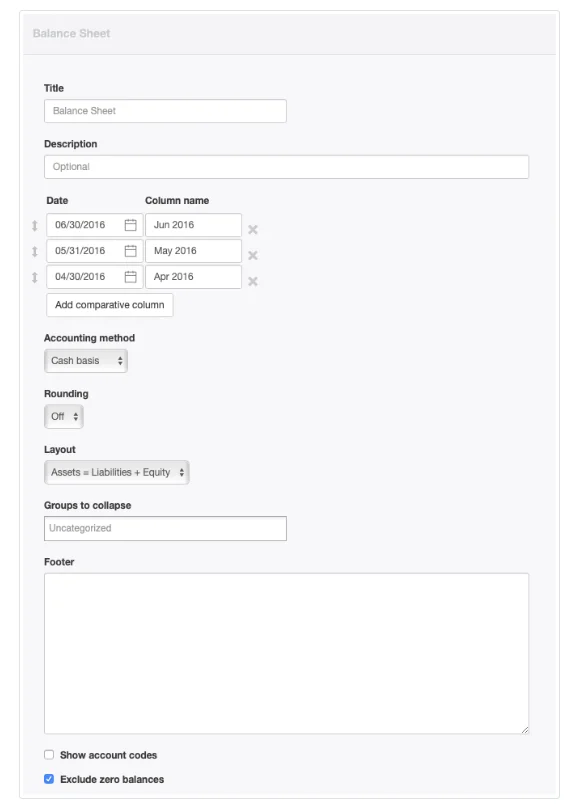Open the Rounding dropdown set to Off
This screenshot has height=810, width=580.
[x=64, y=416]
